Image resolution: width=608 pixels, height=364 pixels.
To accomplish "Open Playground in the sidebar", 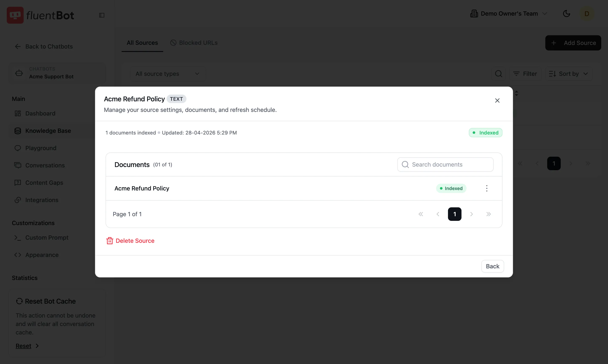I will 35,148.
